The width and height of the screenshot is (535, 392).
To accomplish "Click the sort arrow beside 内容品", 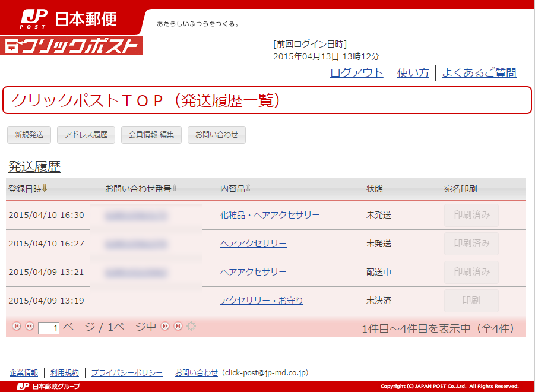I will tap(248, 188).
